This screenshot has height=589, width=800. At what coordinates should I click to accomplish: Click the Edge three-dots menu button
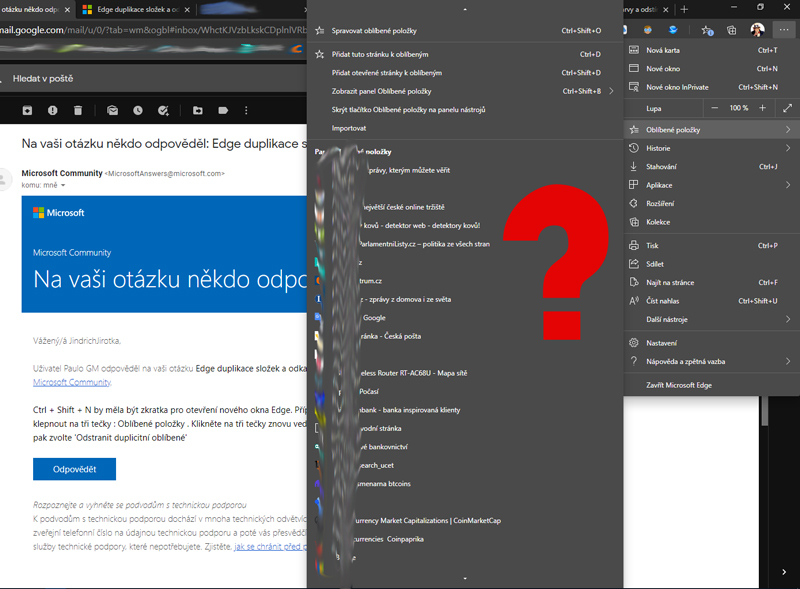(784, 30)
